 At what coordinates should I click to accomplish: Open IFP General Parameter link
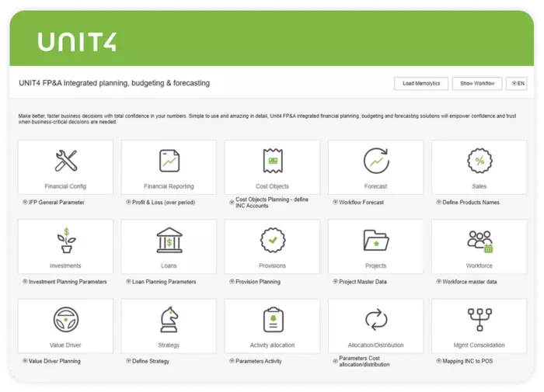(54, 203)
